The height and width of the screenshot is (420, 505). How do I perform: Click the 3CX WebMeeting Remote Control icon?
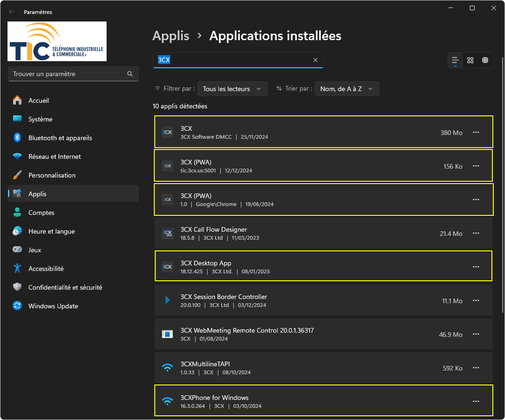167,334
